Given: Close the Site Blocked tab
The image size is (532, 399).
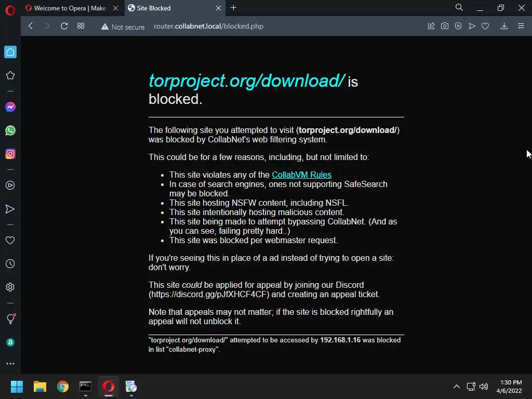Looking at the screenshot, I should pos(219,8).
